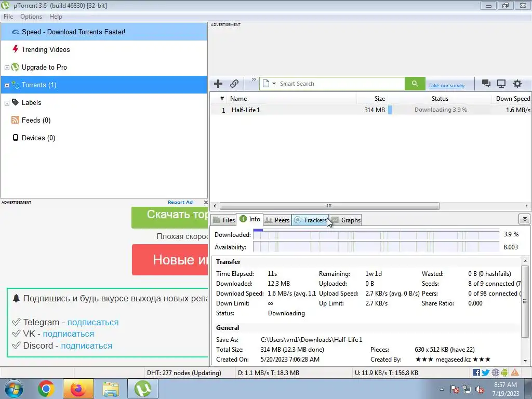The height and width of the screenshot is (399, 532).
Task: Click the DHT: 277 nodes status text
Action: click(x=184, y=373)
